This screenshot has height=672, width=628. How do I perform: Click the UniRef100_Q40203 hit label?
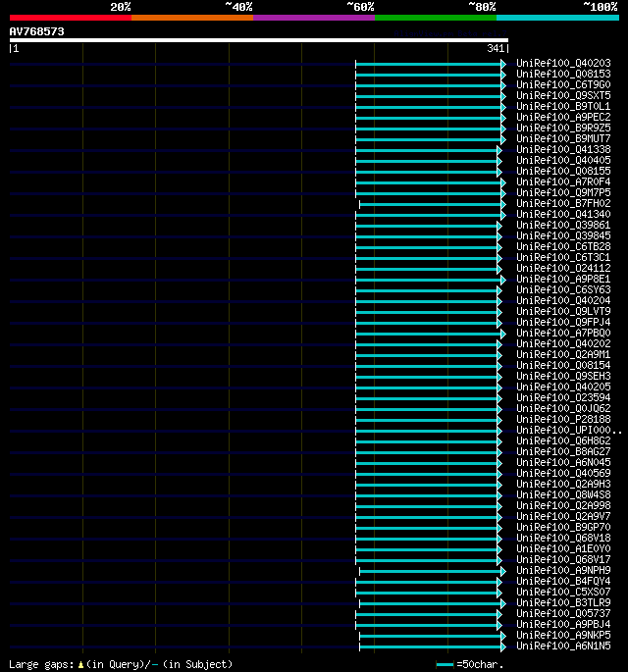(x=563, y=64)
